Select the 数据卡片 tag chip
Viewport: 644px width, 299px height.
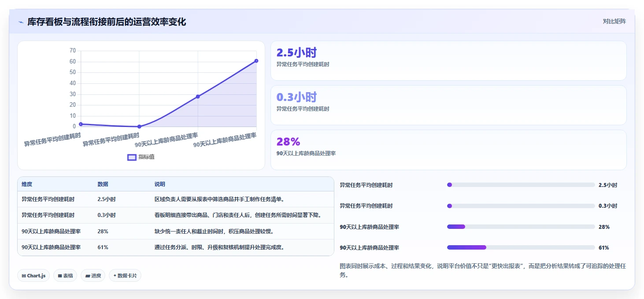125,276
